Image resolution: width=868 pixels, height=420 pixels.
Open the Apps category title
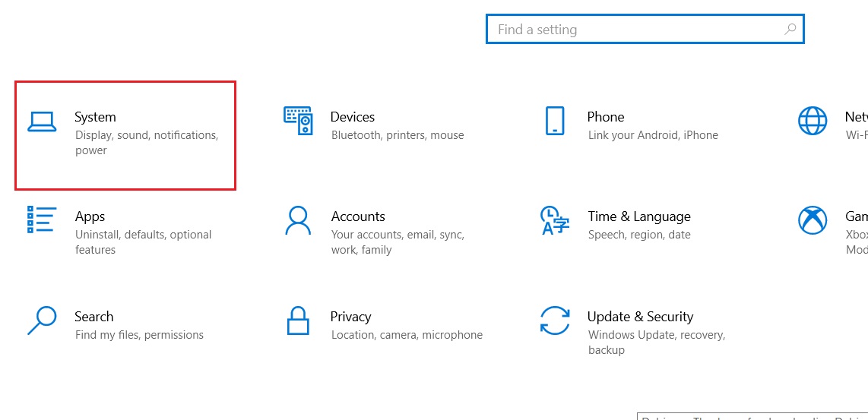pos(90,217)
